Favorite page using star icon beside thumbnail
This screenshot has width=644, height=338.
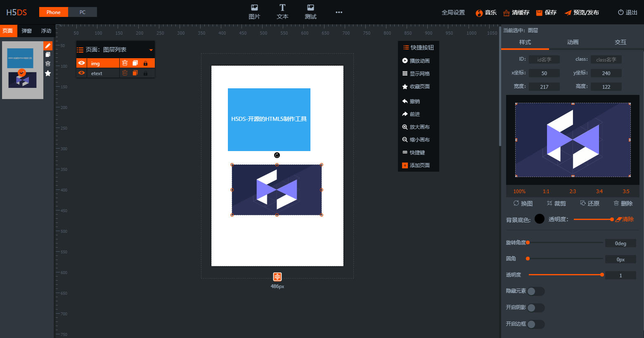(48, 73)
